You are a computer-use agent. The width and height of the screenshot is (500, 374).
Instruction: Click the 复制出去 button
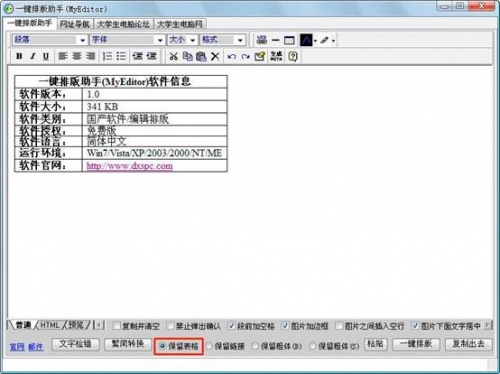pyautogui.click(x=469, y=344)
